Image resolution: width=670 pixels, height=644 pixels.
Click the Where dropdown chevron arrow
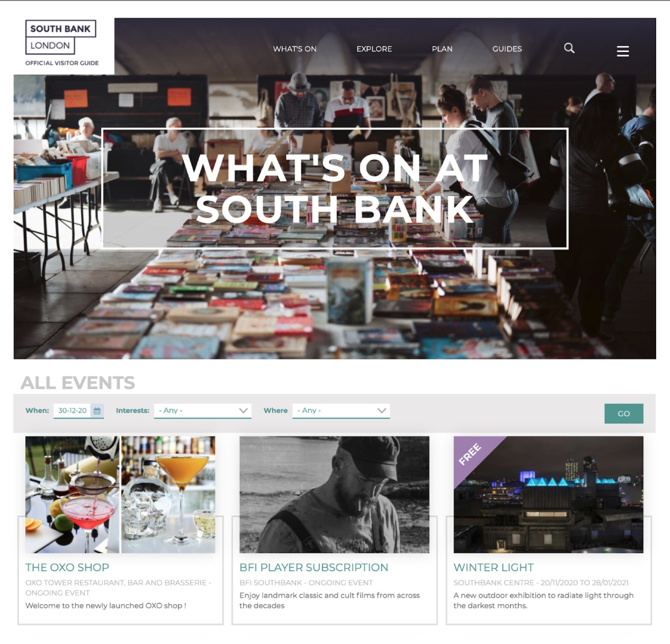381,410
